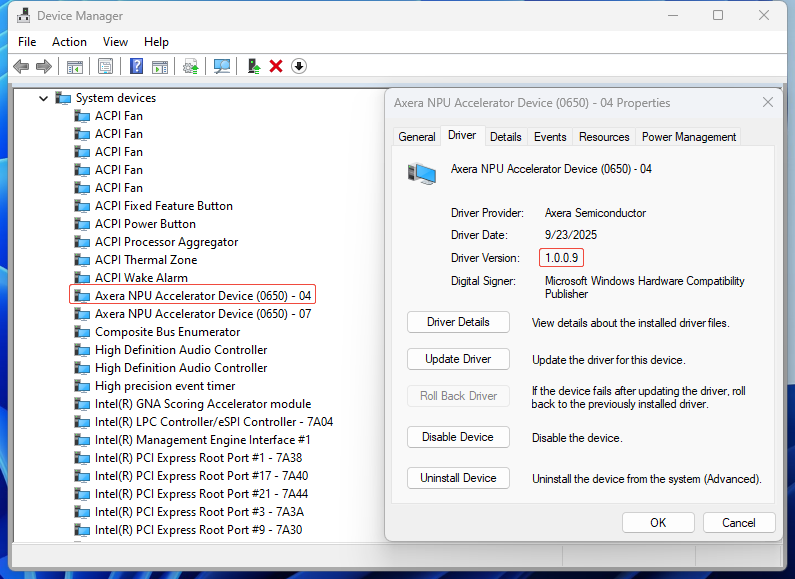
Task: Open the Action menu
Action: click(x=69, y=42)
